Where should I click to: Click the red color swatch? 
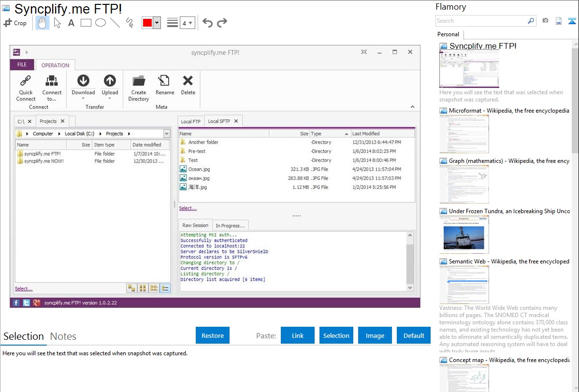pos(147,23)
